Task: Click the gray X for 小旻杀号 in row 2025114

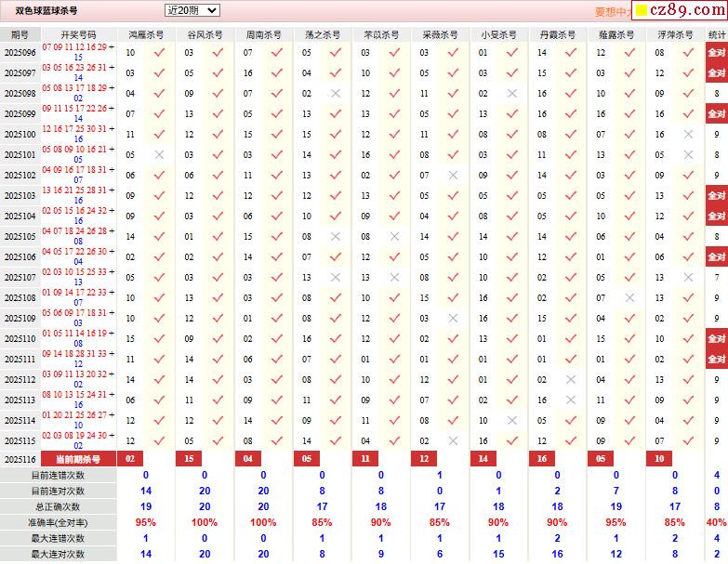Action: click(511, 421)
